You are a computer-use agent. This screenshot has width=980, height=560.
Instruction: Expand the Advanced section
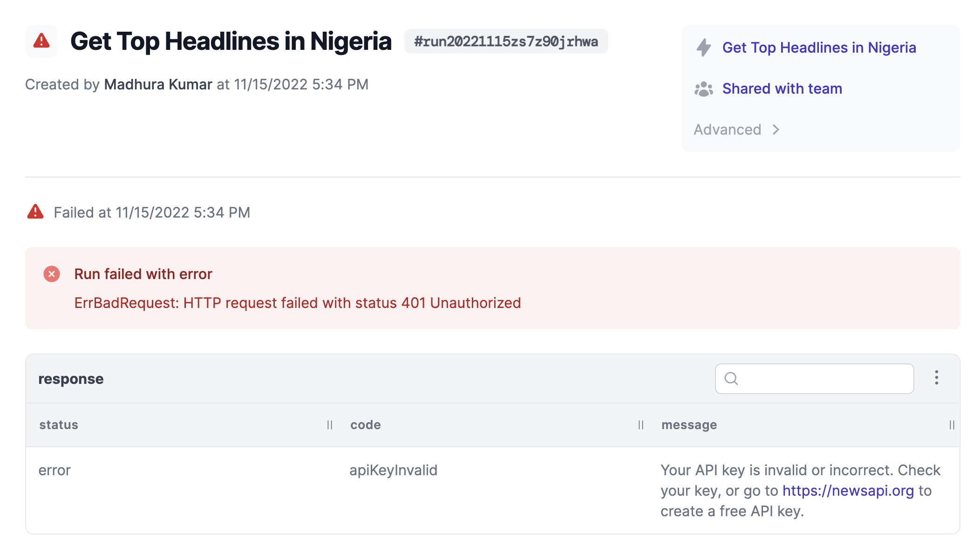tap(737, 130)
